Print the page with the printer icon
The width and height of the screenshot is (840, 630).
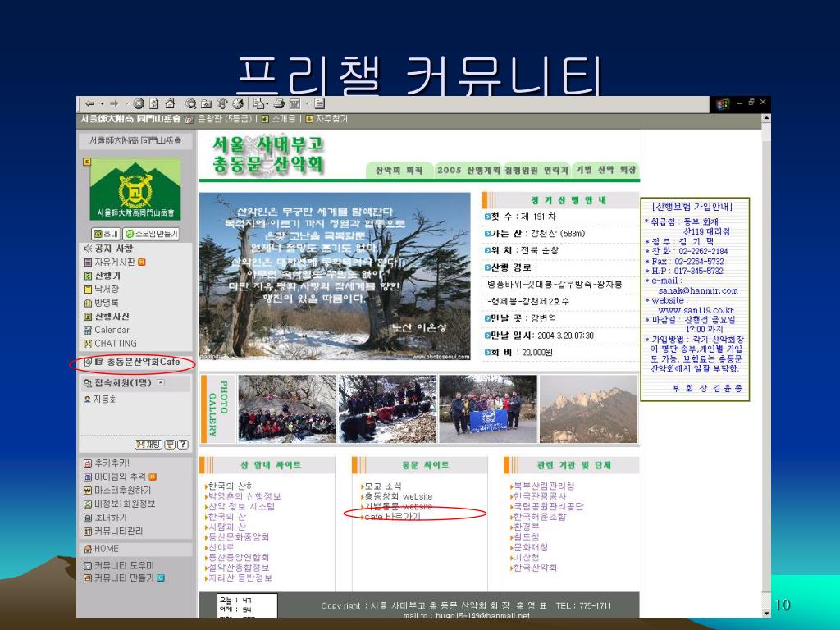[x=279, y=103]
